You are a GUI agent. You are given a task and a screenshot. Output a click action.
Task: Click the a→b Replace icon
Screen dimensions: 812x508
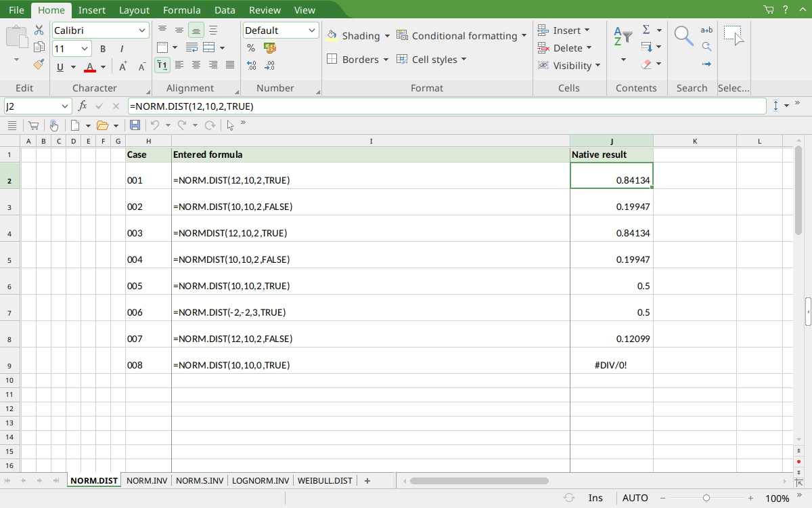coord(706,30)
